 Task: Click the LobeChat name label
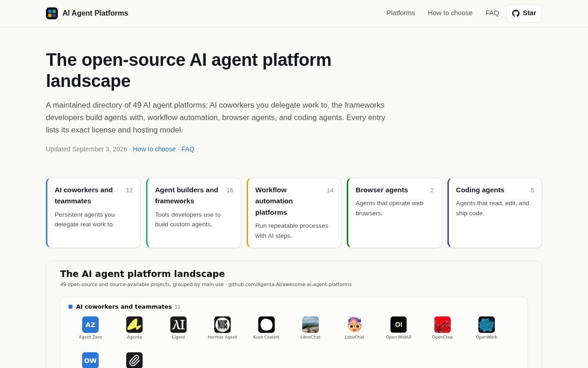355,337
